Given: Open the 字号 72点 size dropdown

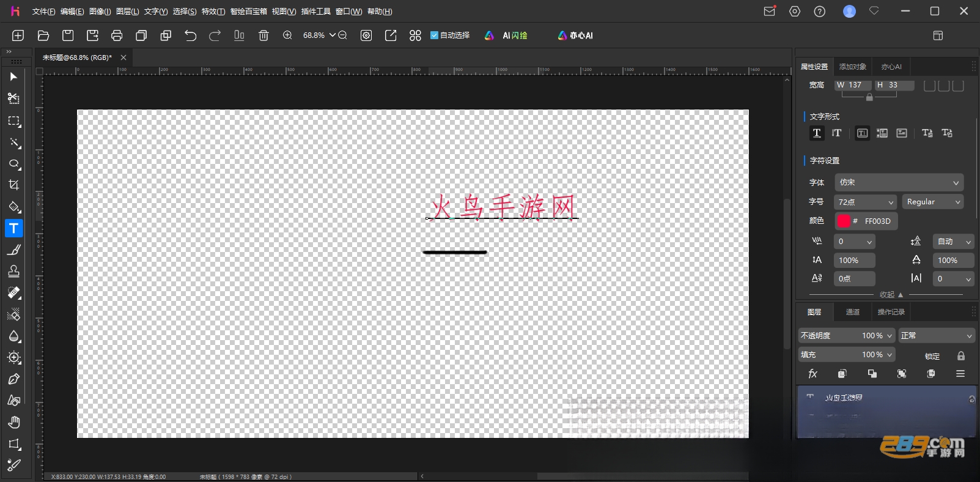Looking at the screenshot, I should pyautogui.click(x=865, y=202).
